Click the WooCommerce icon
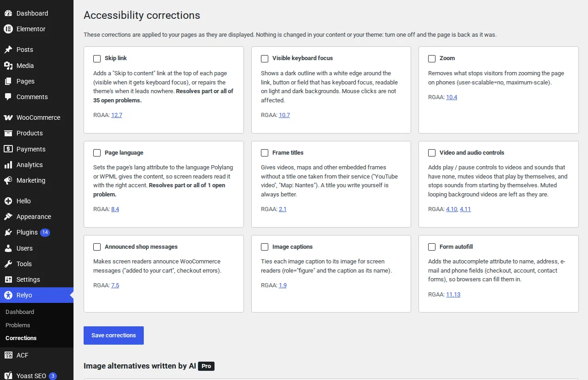The image size is (588, 380). (x=8, y=117)
